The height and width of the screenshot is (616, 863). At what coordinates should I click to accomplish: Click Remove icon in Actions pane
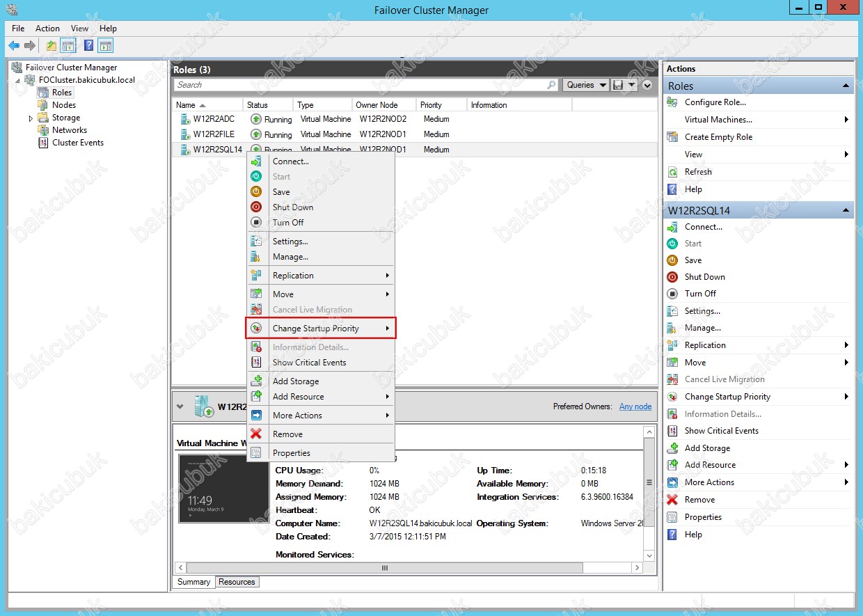tap(672, 500)
